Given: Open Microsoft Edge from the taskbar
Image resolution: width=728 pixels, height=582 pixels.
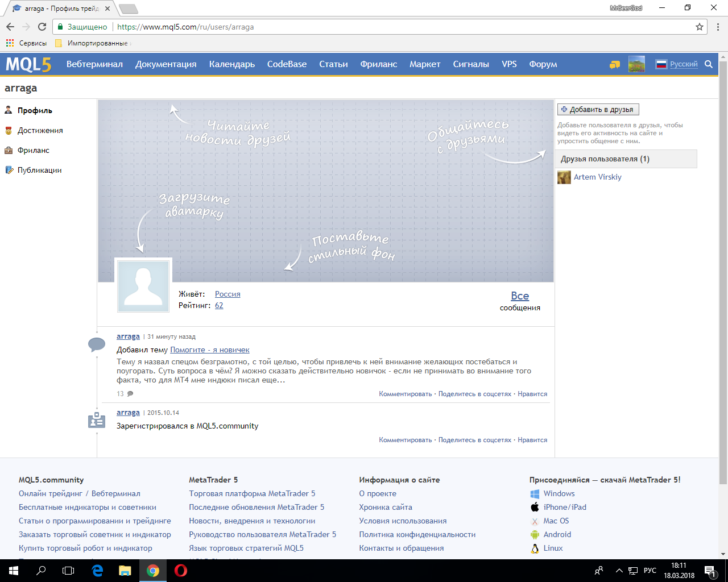Looking at the screenshot, I should tap(97, 571).
